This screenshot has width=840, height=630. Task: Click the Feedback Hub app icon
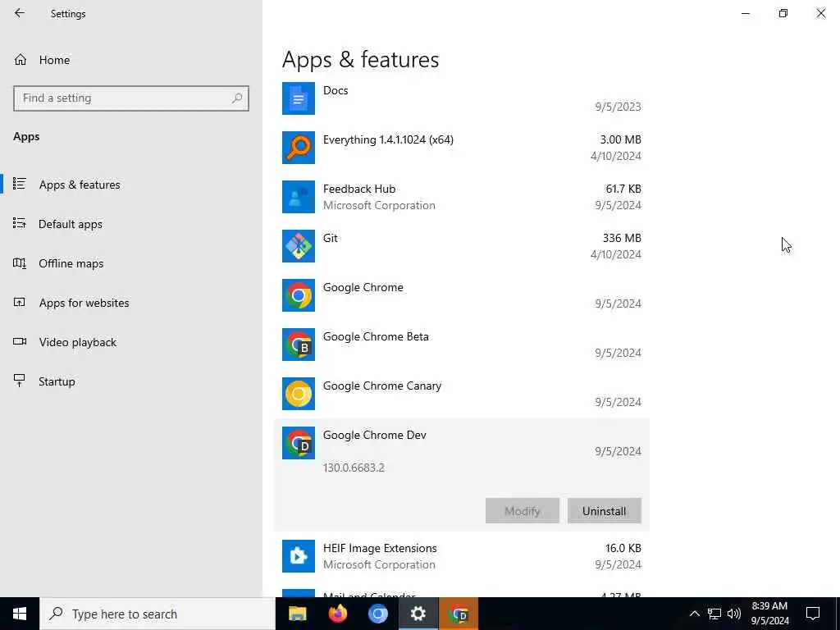299,197
